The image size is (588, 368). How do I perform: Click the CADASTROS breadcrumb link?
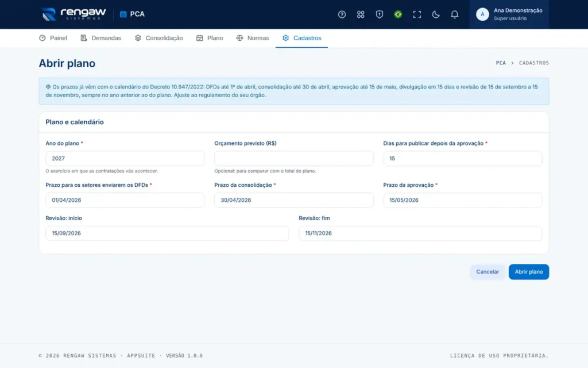[533, 63]
